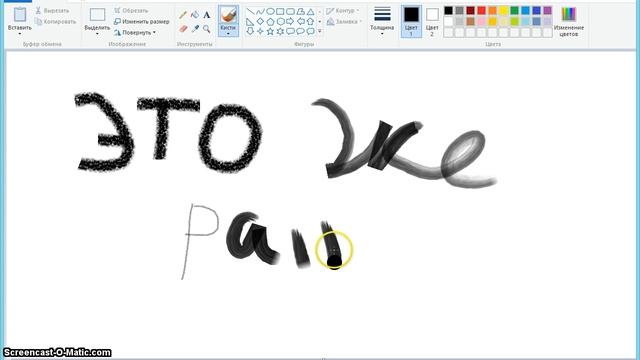The height and width of the screenshot is (360, 640).
Task: Activate Цвет 1 foreground color
Action: [x=411, y=22]
